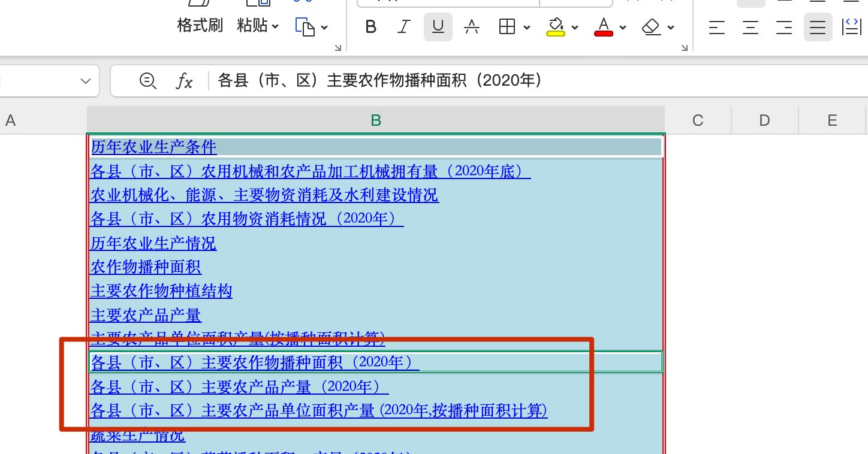This screenshot has height=454, width=868.
Task: Open the paste (粘贴) dropdown options
Action: click(275, 26)
